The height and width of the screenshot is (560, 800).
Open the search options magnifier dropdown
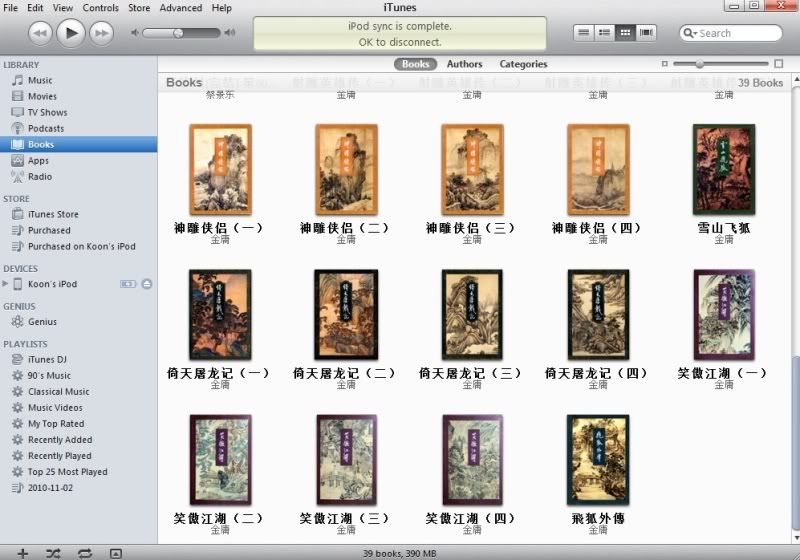click(691, 33)
